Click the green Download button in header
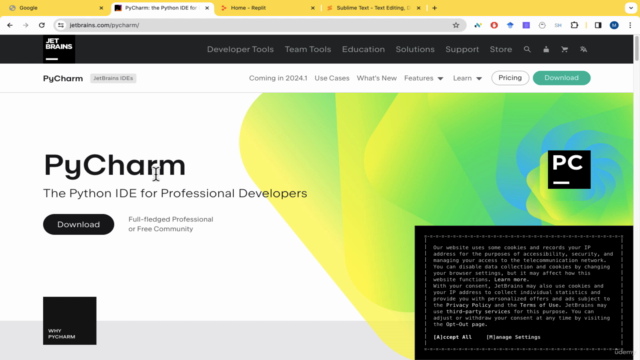 click(x=562, y=78)
